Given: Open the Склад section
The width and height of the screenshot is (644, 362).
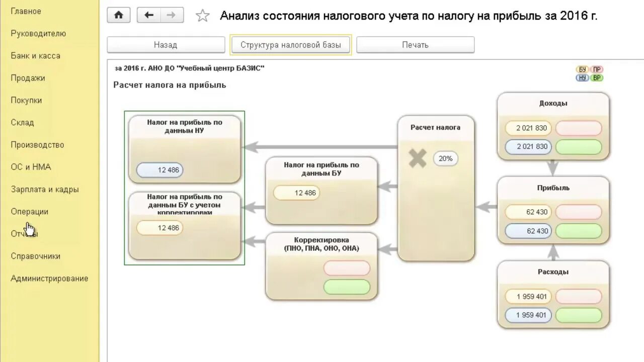Looking at the screenshot, I should (x=22, y=122).
